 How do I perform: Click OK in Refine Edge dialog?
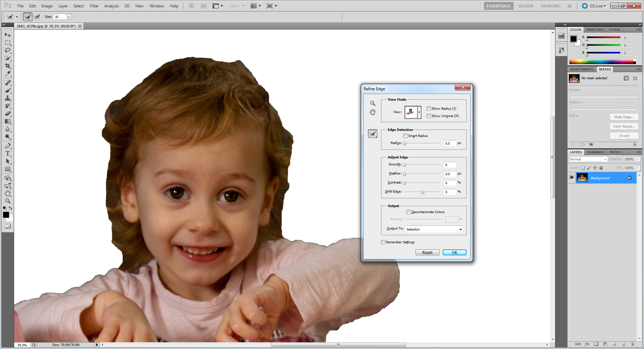454,252
